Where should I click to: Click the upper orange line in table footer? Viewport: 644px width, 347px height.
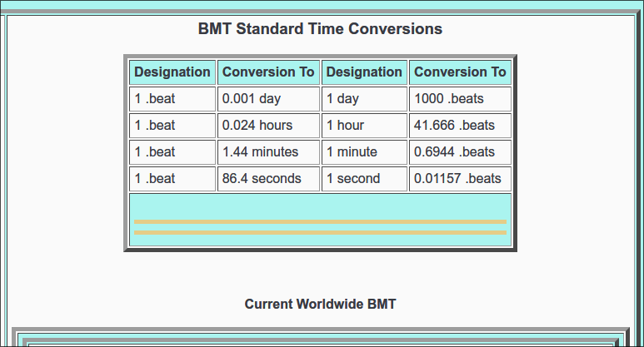coord(320,222)
